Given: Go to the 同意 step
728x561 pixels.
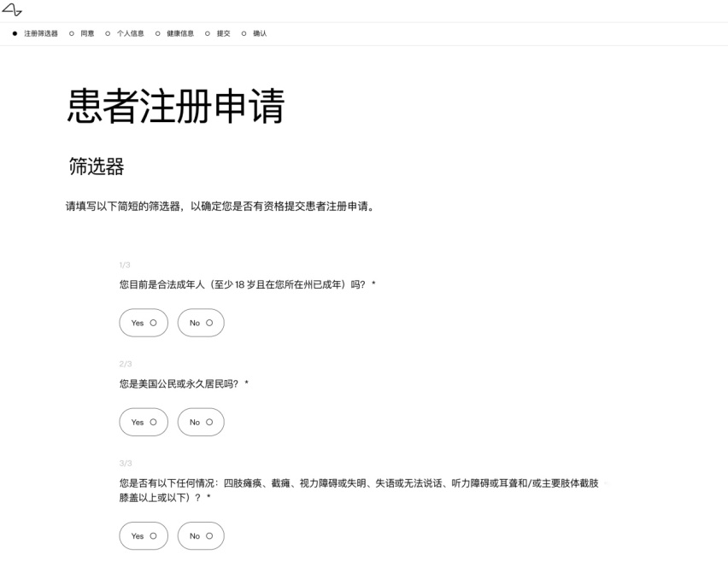Looking at the screenshot, I should tap(82, 33).
